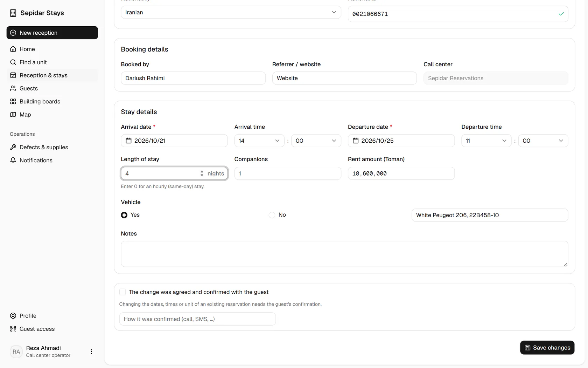
Task: Click the Sepidar Stays building logo icon
Action: pos(13,13)
